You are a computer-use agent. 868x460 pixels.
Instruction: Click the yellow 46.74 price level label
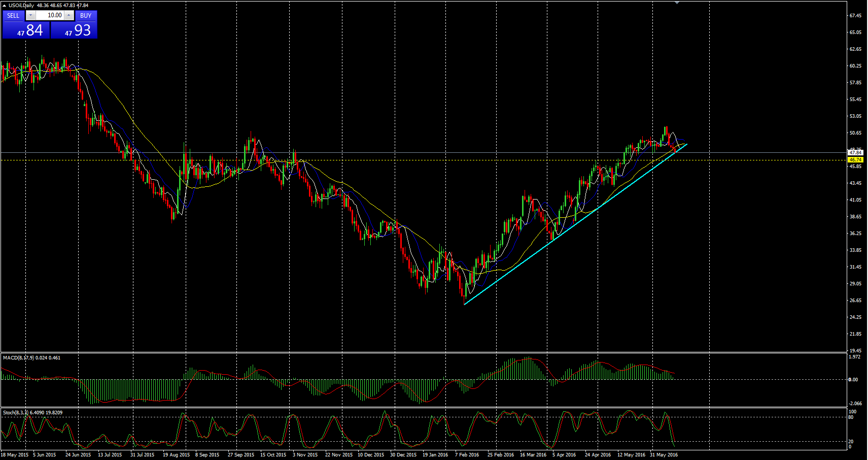855,160
